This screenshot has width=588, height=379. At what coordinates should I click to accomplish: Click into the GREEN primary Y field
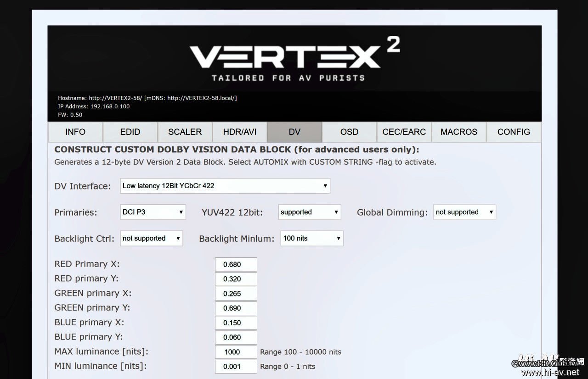click(236, 308)
